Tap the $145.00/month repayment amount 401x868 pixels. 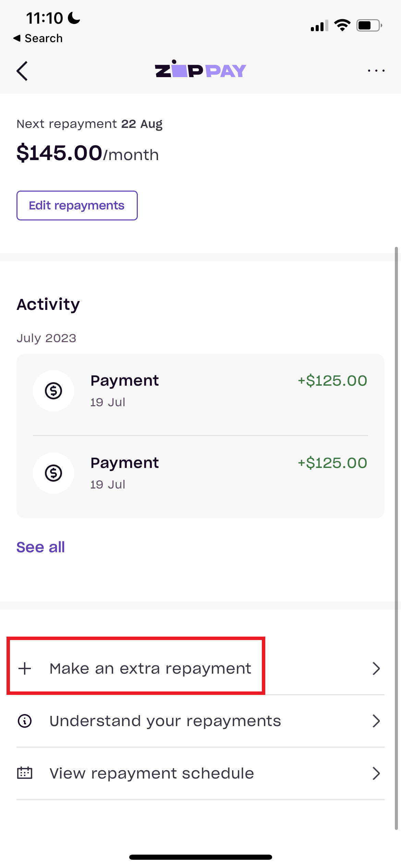click(88, 153)
